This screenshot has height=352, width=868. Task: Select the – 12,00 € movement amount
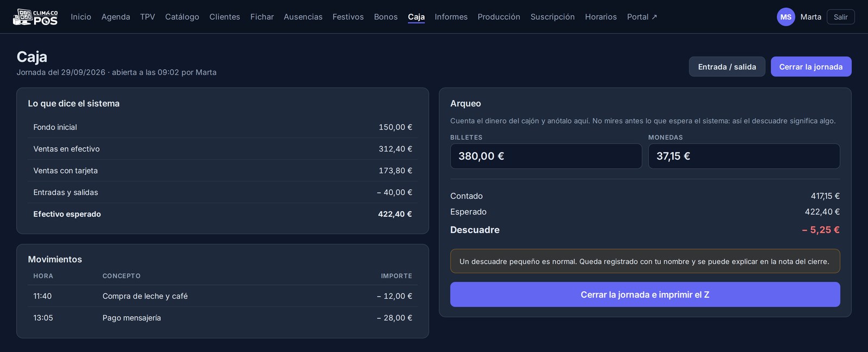(394, 296)
